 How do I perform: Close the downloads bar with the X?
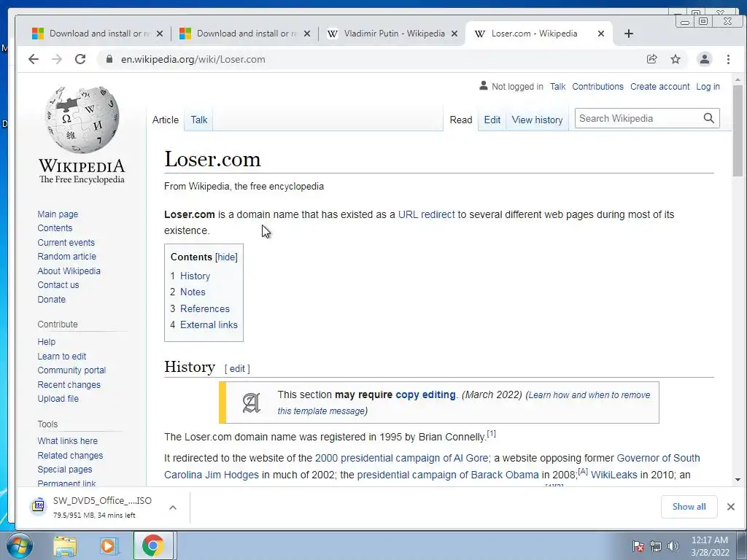click(731, 507)
